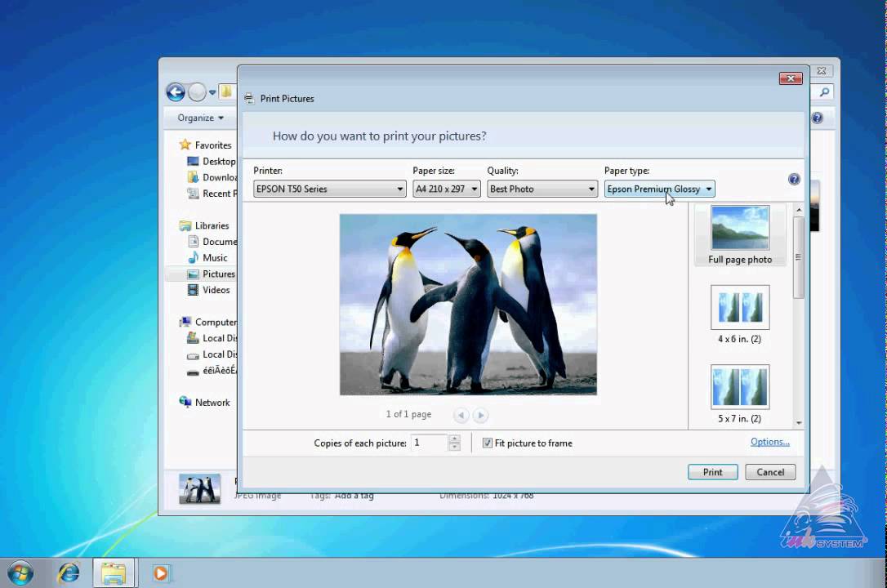Click the layout list scroll up arrow
Viewport: 887px width, 588px height.
(799, 210)
